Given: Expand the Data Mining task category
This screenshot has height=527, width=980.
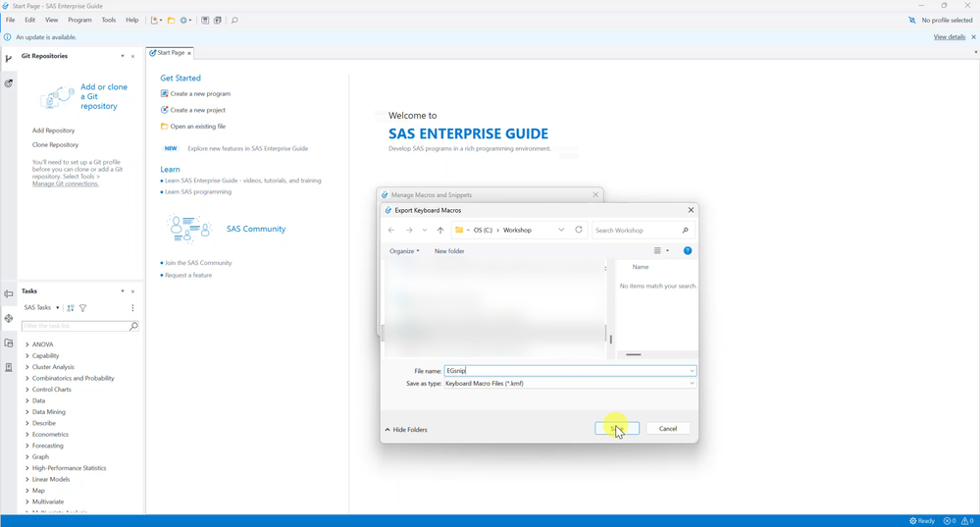Looking at the screenshot, I should click(26, 412).
